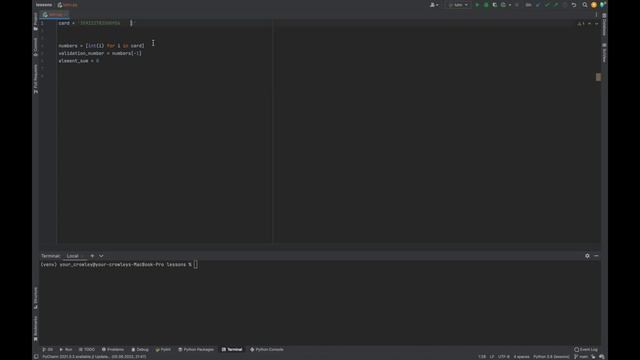The height and width of the screenshot is (360, 640).
Task: Click the Rollback undo arrow icon
Action: pyautogui.click(x=574, y=5)
